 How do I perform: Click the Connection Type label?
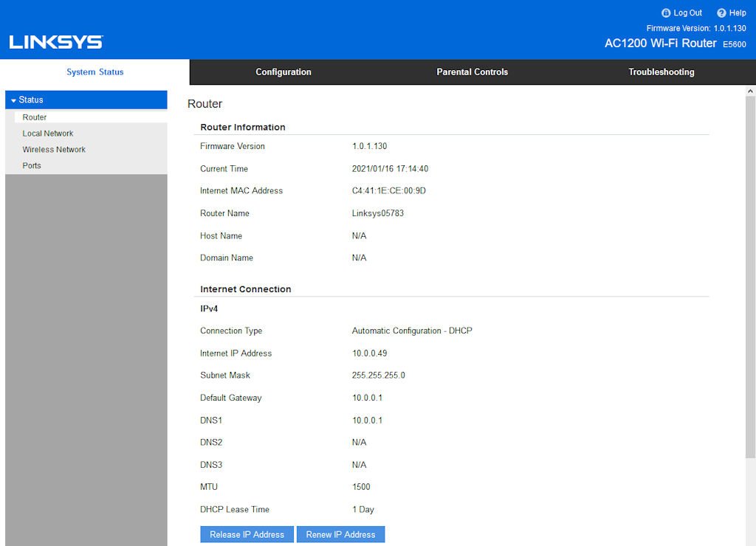point(231,331)
